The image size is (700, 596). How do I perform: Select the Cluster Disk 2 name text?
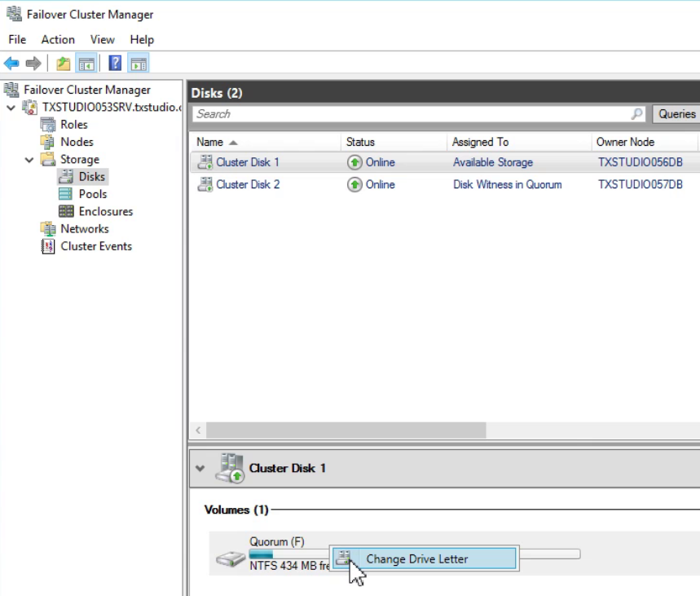[248, 184]
